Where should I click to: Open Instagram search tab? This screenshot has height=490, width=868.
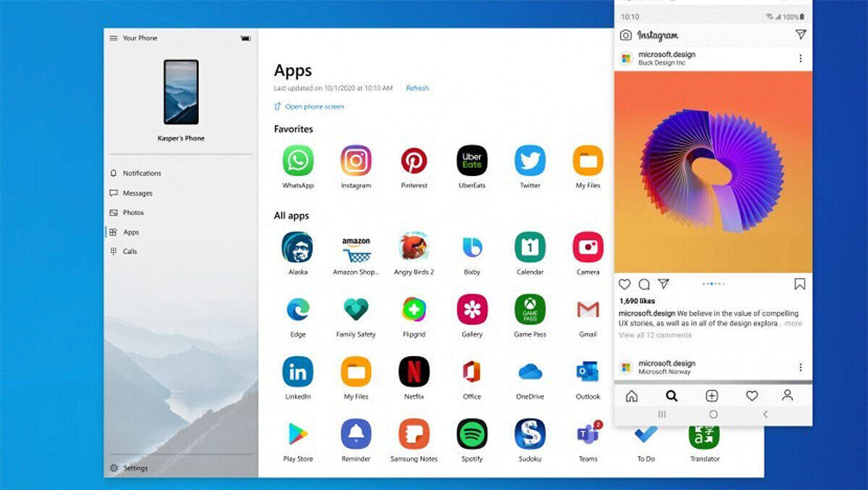pyautogui.click(x=671, y=396)
